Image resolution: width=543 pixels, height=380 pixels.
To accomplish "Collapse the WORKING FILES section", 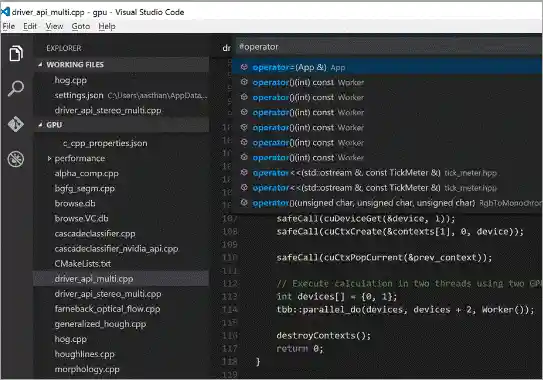I will 122,64.
